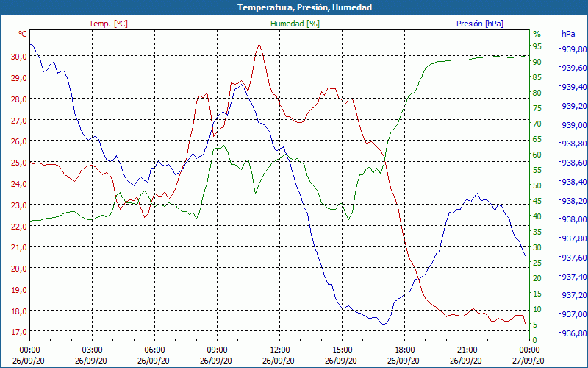Click the 938,60 pressure axis value
Image resolution: width=588 pixels, height=368 pixels.
coord(574,163)
